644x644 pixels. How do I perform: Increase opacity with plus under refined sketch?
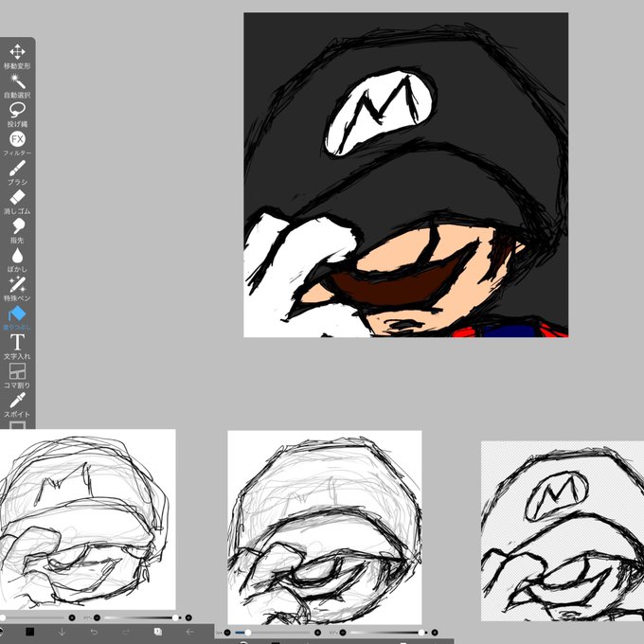[435, 633]
